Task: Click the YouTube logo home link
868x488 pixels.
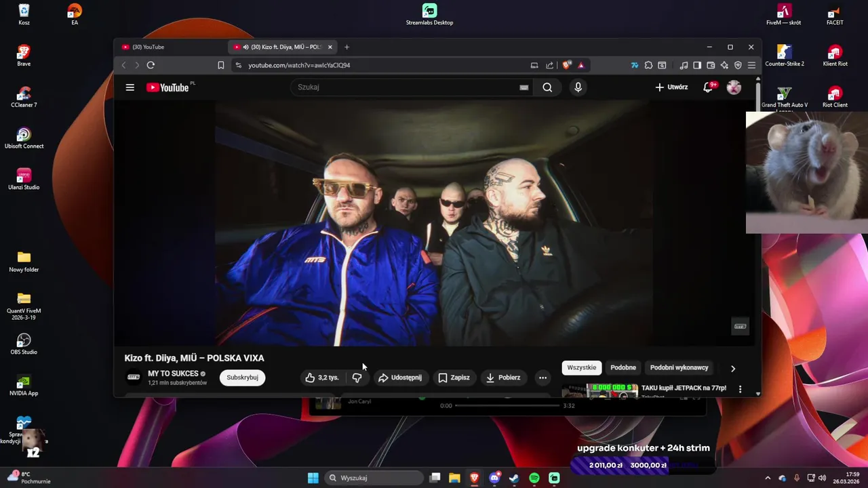Action: click(167, 87)
